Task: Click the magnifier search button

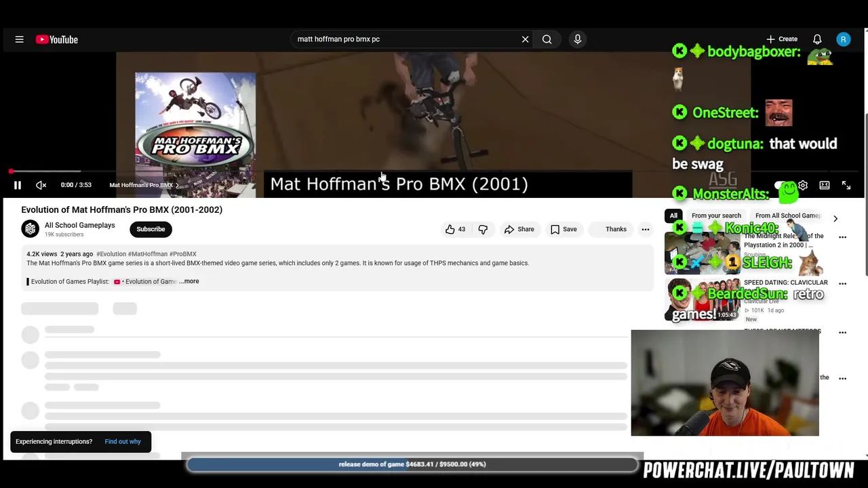Action: click(x=547, y=39)
